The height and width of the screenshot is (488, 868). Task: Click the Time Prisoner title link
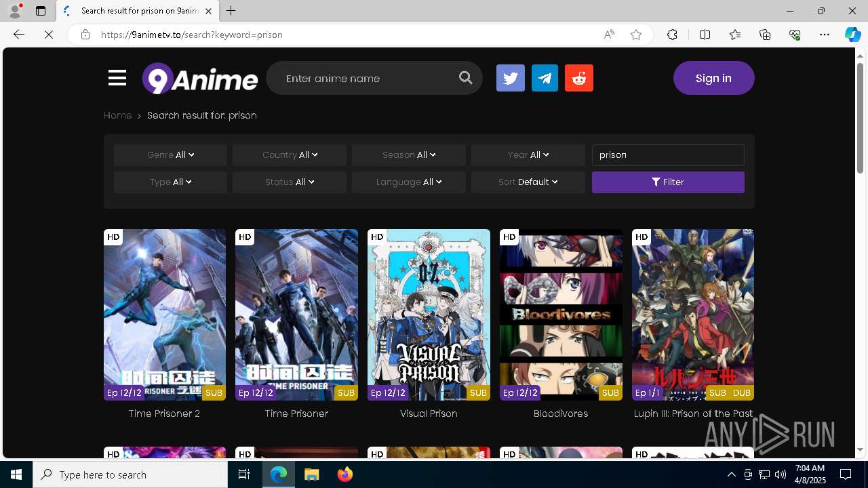(x=296, y=413)
